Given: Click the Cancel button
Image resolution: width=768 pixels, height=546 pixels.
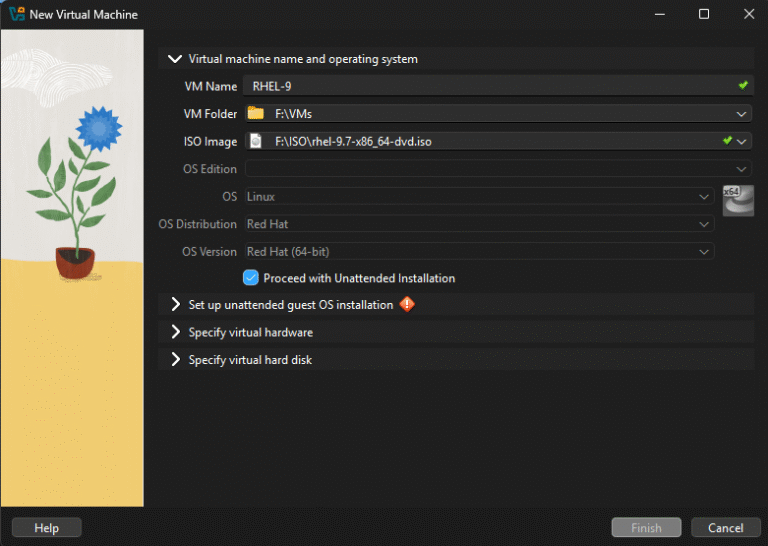Looking at the screenshot, I should [x=725, y=528].
